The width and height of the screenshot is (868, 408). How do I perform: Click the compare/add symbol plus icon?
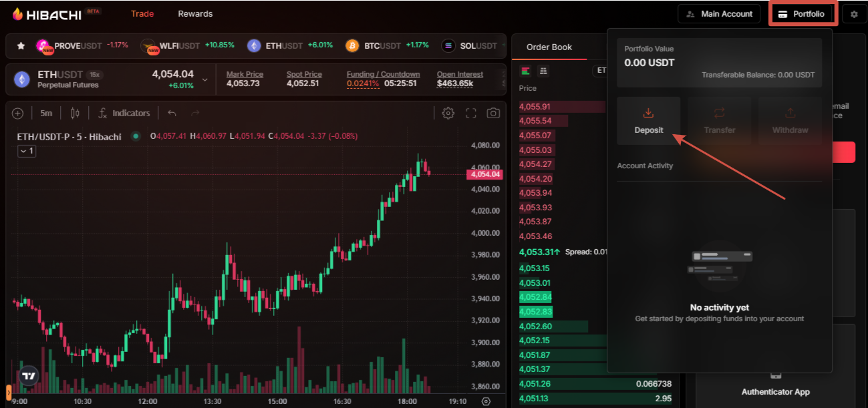[x=17, y=114]
